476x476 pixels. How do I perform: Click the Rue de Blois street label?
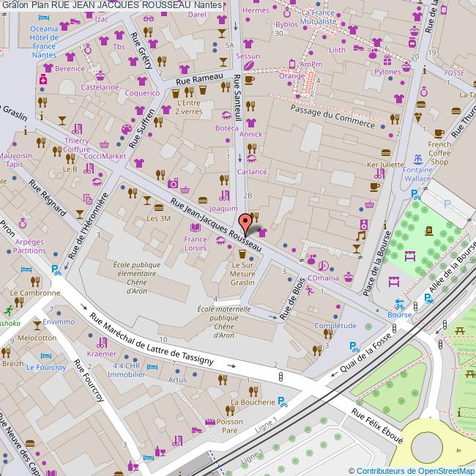coord(292,299)
